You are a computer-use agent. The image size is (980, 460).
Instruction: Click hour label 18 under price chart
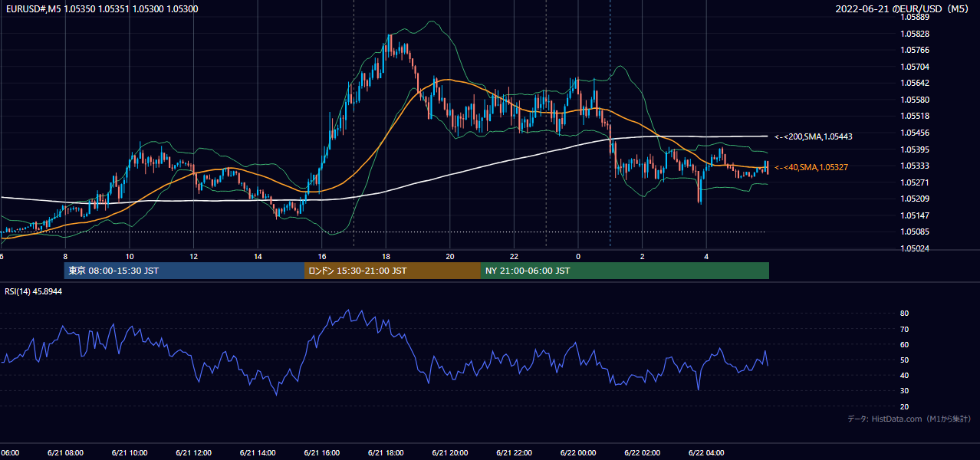[386, 256]
